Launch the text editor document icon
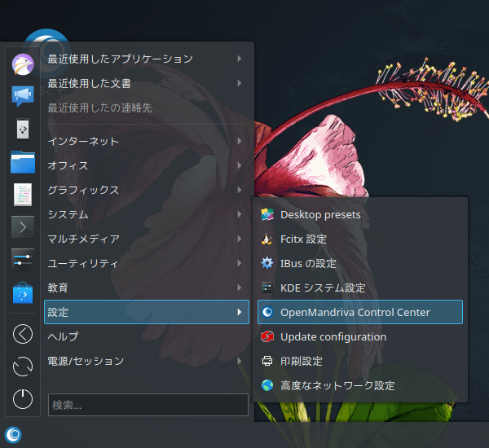Viewport: 489px width, 448px height. 23,195
